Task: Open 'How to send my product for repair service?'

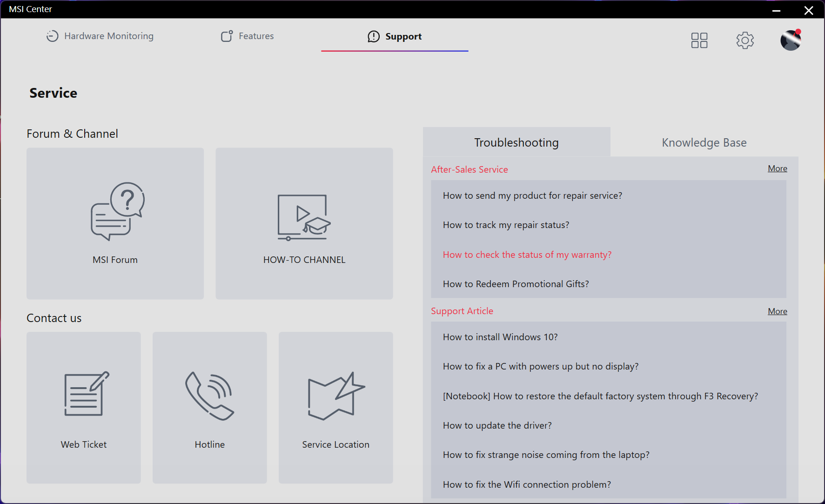Action: [609, 195]
